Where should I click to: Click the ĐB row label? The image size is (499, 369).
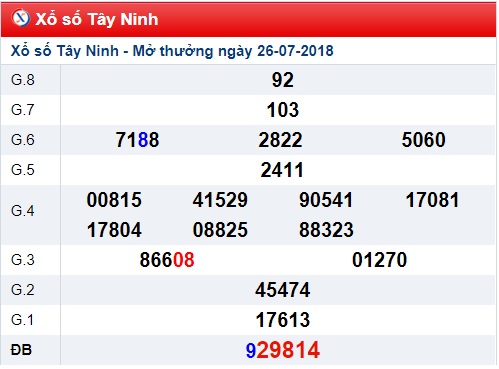tap(21, 350)
